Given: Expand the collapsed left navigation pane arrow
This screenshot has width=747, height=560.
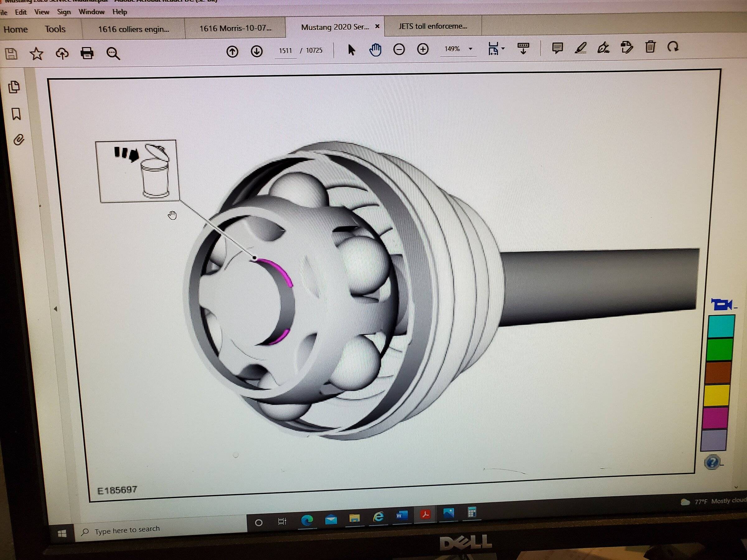Looking at the screenshot, I should click(55, 309).
